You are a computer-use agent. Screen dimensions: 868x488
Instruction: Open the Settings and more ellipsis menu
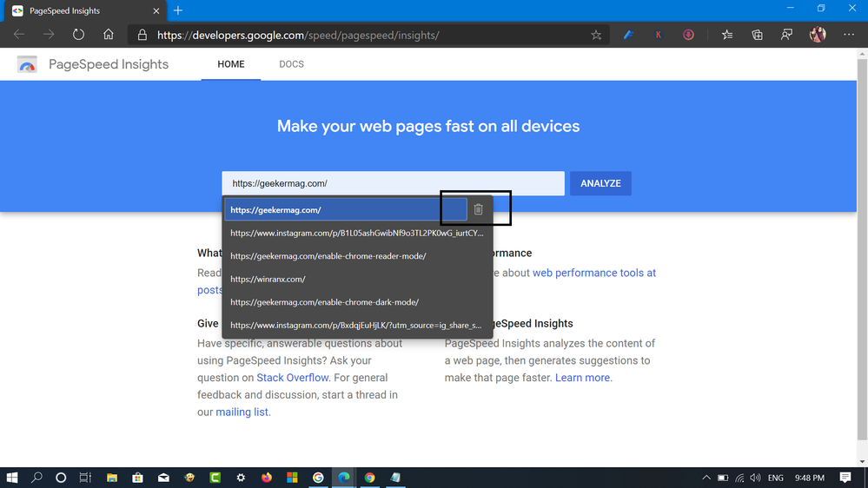point(849,35)
